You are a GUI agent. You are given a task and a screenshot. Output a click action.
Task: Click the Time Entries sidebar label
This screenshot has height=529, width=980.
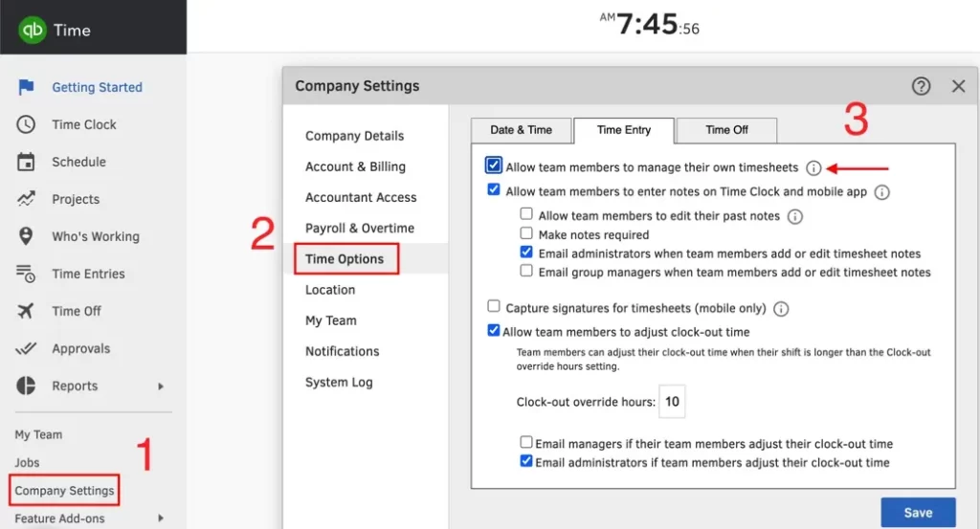click(88, 274)
